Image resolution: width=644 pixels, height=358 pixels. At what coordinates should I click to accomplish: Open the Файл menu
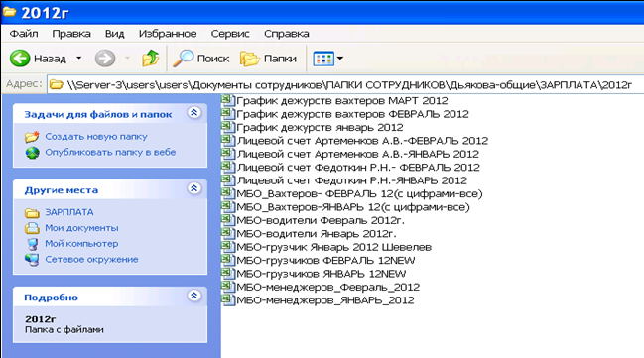click(x=24, y=34)
